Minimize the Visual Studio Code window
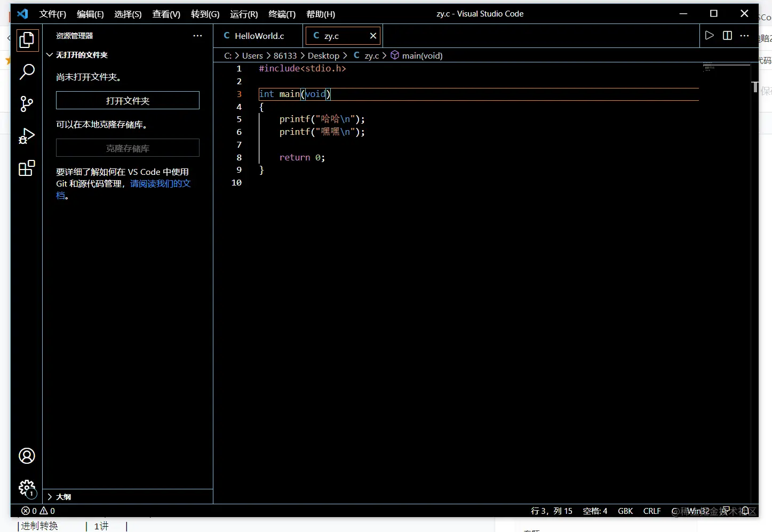The image size is (772, 532). click(683, 14)
